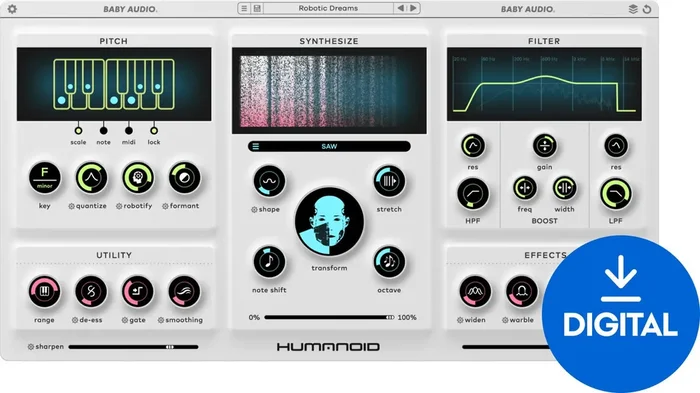Click the sharpen slider handle
This screenshot has height=393, width=700.
[x=170, y=347]
